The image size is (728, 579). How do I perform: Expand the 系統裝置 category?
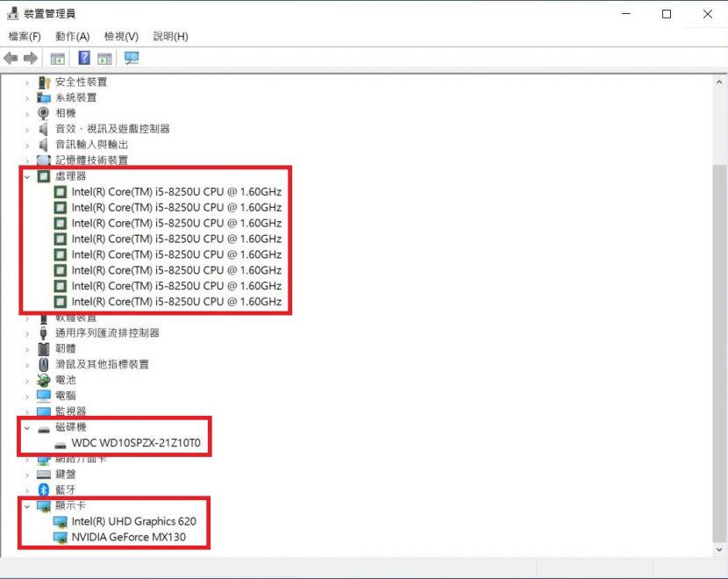point(27,98)
